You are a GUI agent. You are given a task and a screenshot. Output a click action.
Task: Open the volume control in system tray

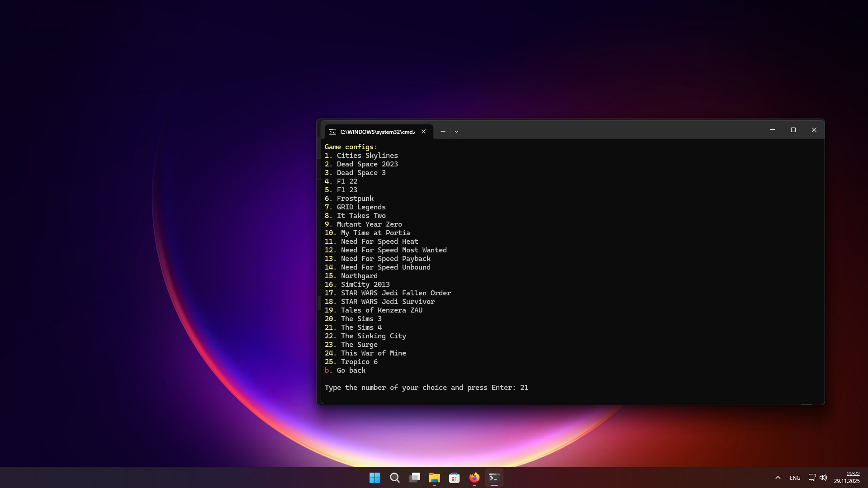click(823, 478)
